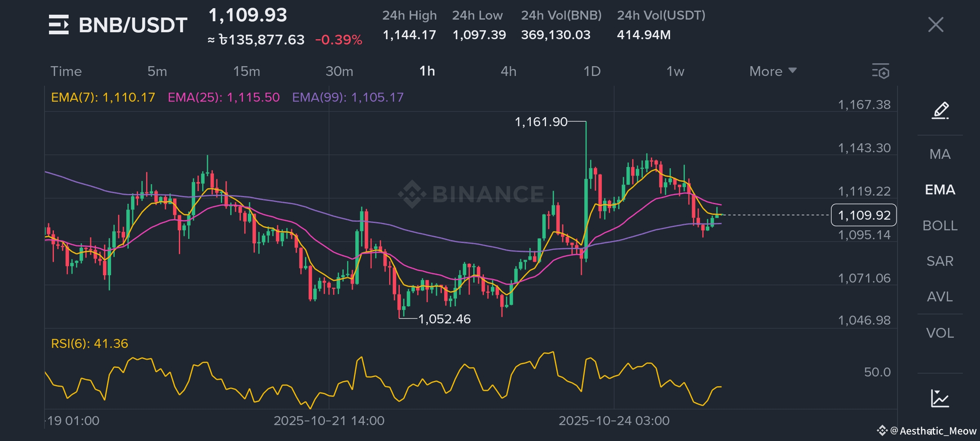
Task: Toggle the MA indicator
Action: [940, 154]
